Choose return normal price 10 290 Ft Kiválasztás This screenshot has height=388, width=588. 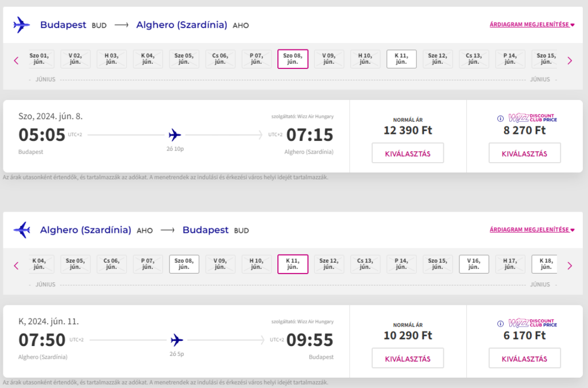[408, 359]
